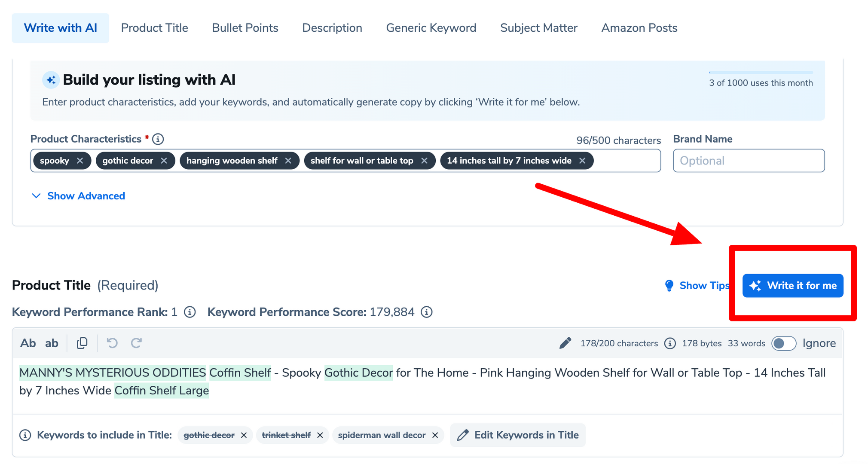Click the pencil icon beside character count
This screenshot has width=868, height=464.
point(565,343)
